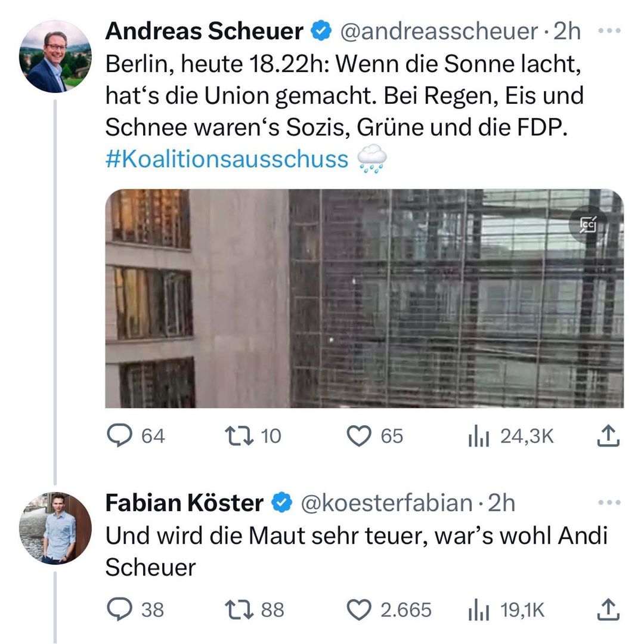Play the embedded building video
This screenshot has width=644, height=644.
pyautogui.click(x=364, y=298)
